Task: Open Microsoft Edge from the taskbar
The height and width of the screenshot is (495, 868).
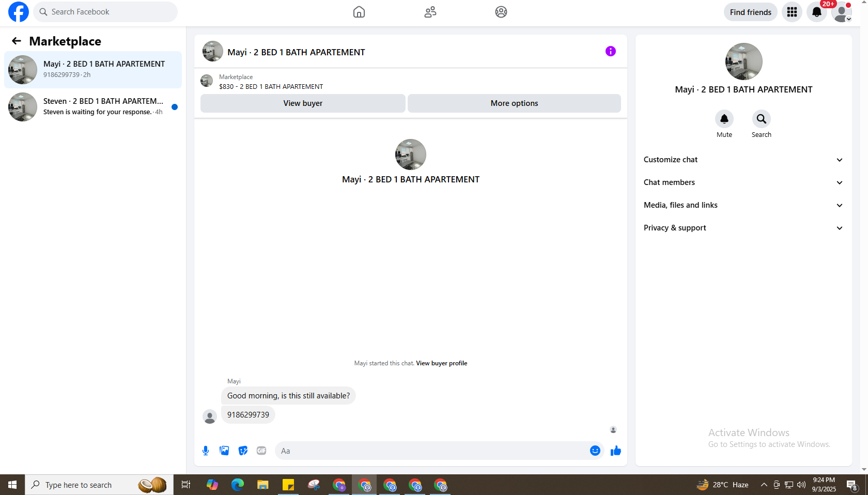Action: [237, 485]
